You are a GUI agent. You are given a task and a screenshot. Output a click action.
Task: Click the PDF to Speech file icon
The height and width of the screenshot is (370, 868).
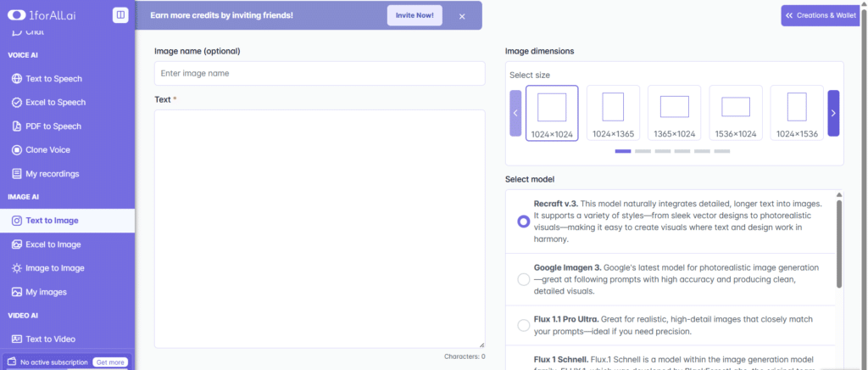(x=17, y=126)
